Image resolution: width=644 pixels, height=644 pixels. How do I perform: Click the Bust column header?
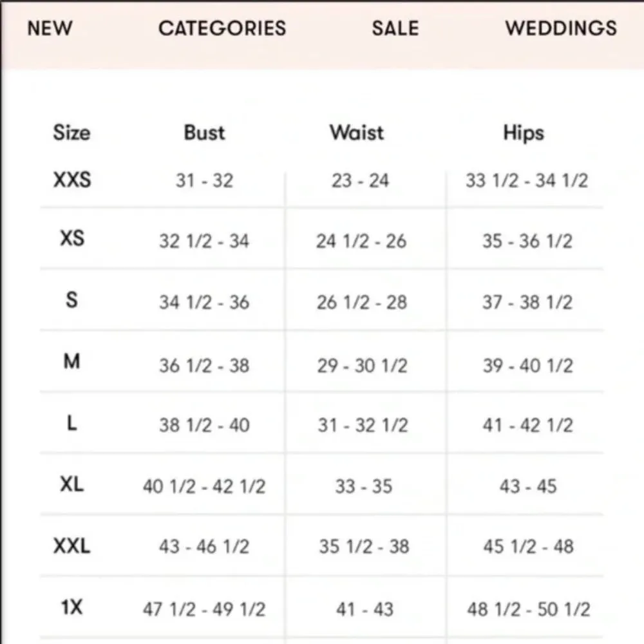[204, 133]
